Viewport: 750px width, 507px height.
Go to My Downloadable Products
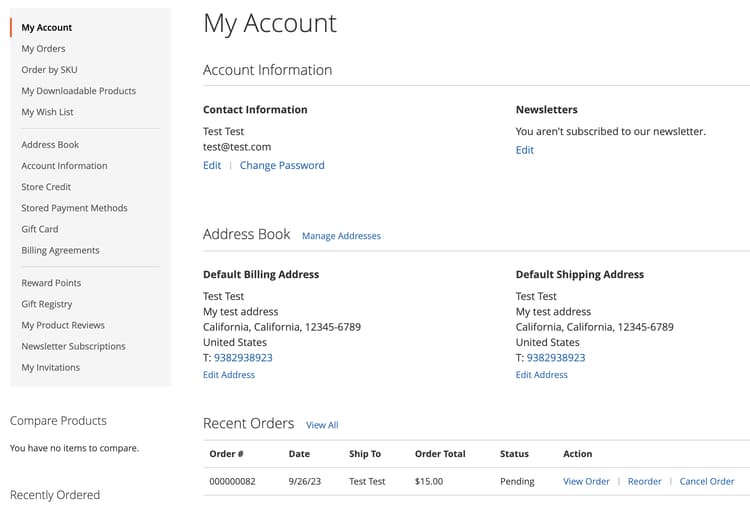pyautogui.click(x=78, y=91)
